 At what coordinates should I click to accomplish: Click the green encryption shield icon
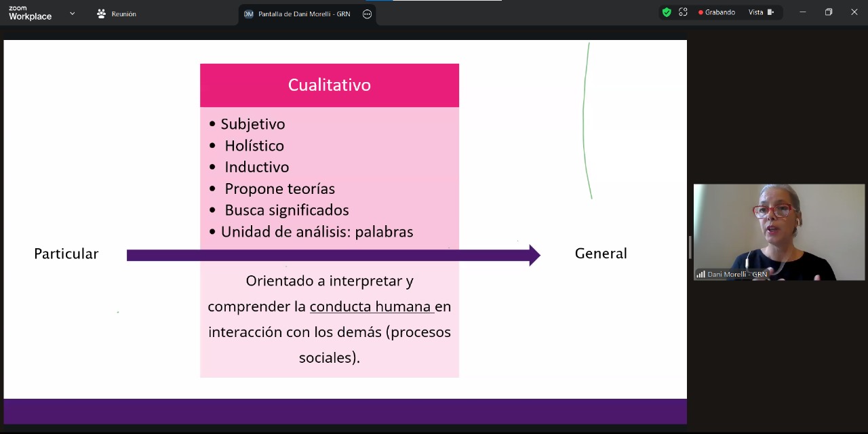click(x=667, y=12)
